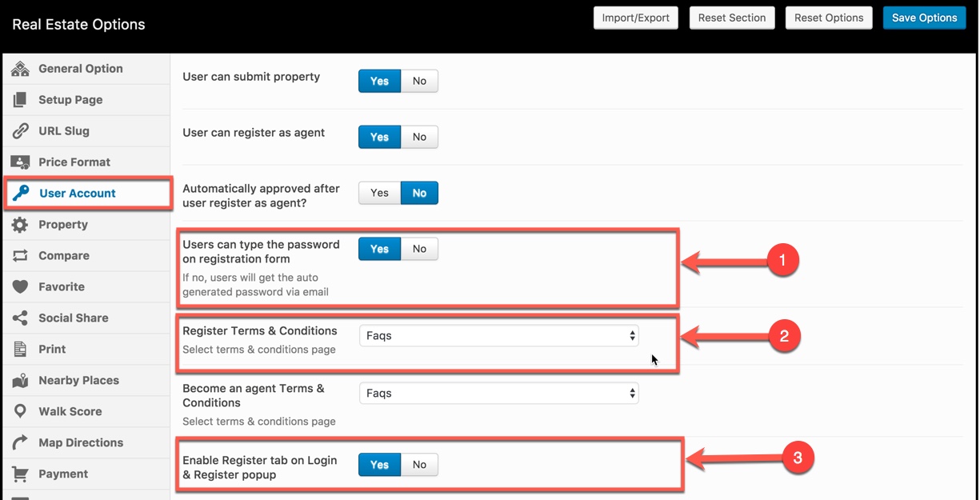Image resolution: width=980 pixels, height=500 pixels.
Task: Click the General Option house icon
Action: coord(20,69)
